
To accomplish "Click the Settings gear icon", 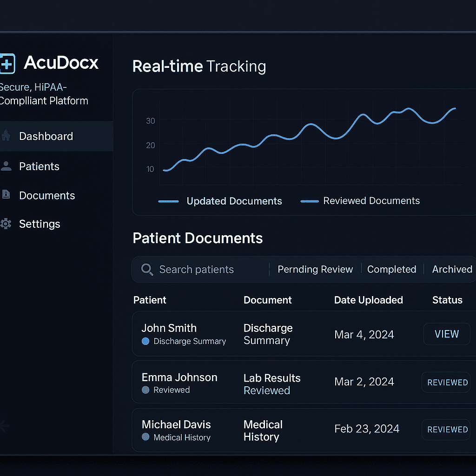I will (6, 224).
